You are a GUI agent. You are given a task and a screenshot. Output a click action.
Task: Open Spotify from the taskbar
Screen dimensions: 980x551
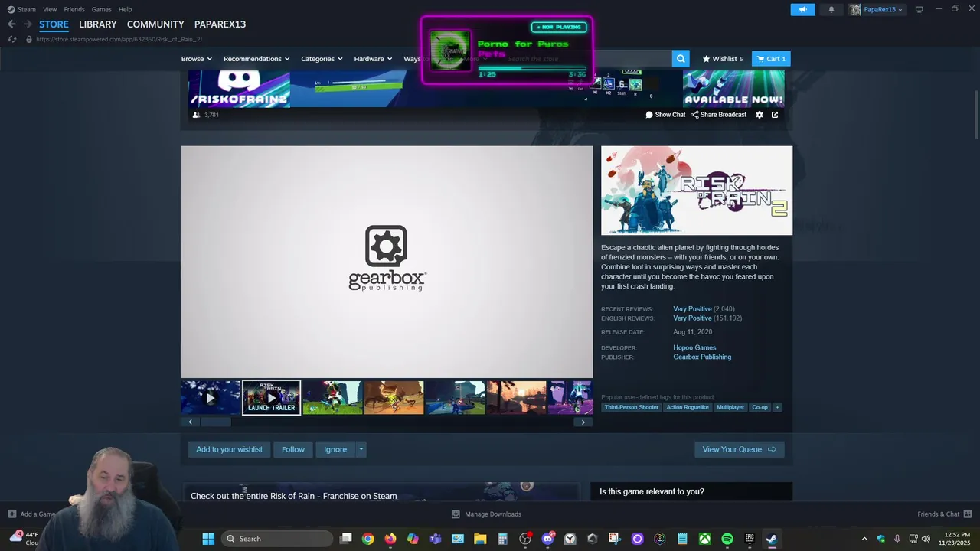[727, 539]
